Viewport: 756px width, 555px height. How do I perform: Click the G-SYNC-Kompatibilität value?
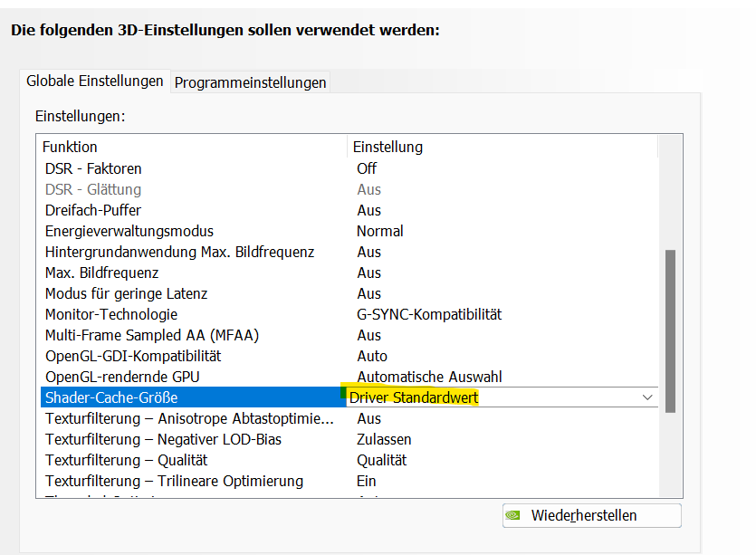429,314
